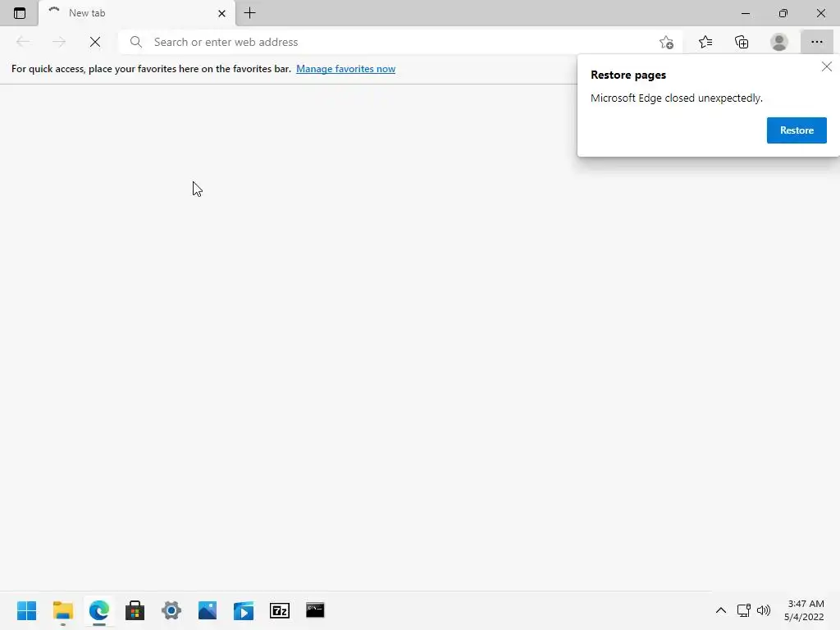This screenshot has height=630, width=840.
Task: Add this page to favorites star icon
Action: pyautogui.click(x=666, y=43)
